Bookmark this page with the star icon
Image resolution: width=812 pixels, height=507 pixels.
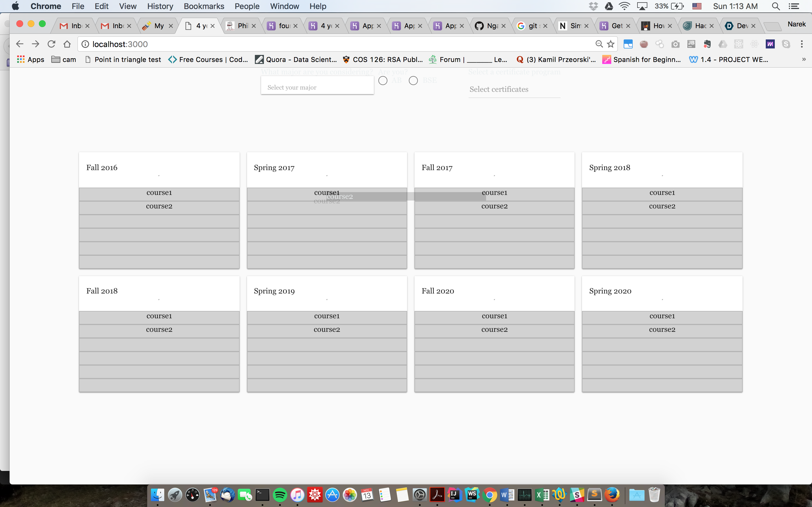point(611,44)
